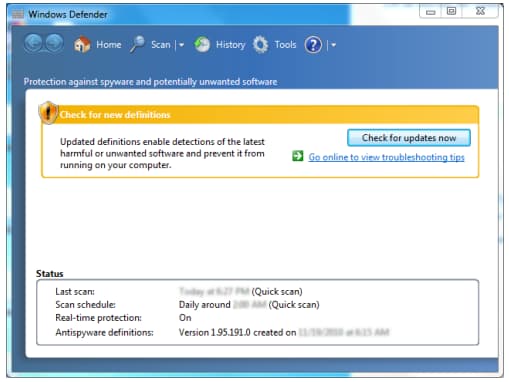This screenshot has height=382, width=509.
Task: Open the History page label
Action: pos(231,45)
